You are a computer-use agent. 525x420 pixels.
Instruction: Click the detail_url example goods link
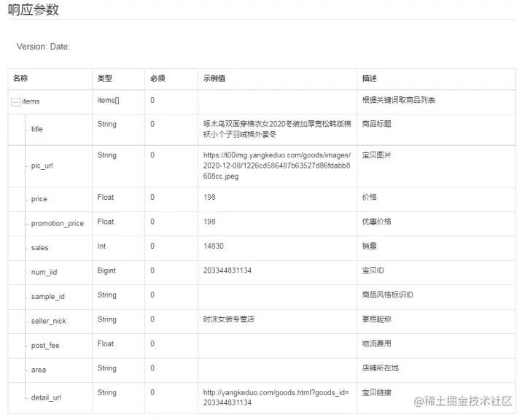coord(276,397)
